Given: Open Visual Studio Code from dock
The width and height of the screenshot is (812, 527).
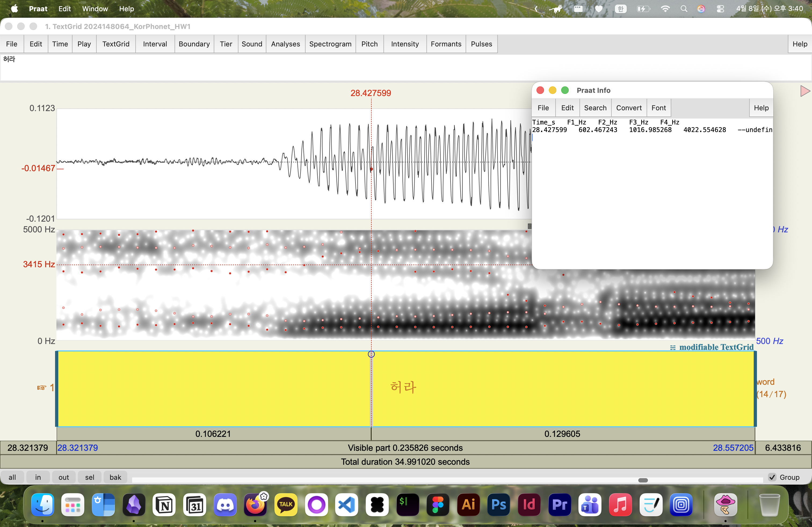Looking at the screenshot, I should [x=347, y=504].
